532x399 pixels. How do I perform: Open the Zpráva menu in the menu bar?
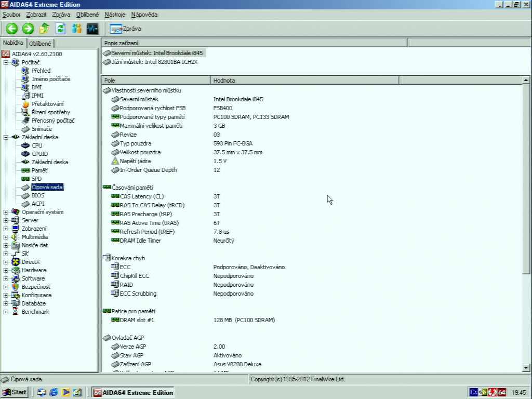point(61,15)
